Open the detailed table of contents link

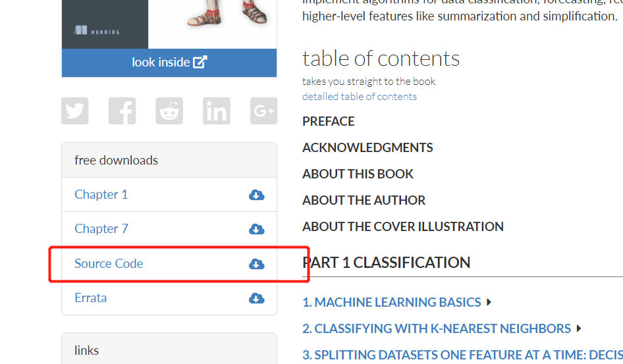[x=359, y=97]
